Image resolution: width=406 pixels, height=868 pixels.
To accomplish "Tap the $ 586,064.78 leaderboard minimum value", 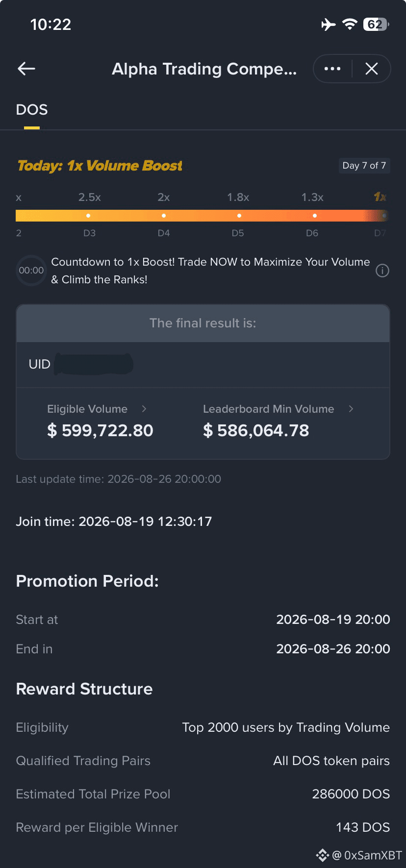I will pos(256,430).
